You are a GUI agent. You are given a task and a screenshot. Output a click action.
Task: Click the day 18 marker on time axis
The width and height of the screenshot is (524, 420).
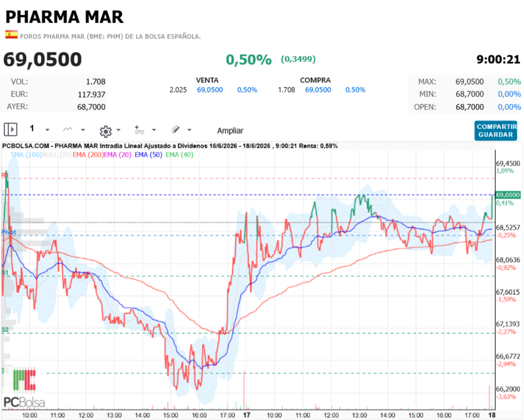pos(492,415)
